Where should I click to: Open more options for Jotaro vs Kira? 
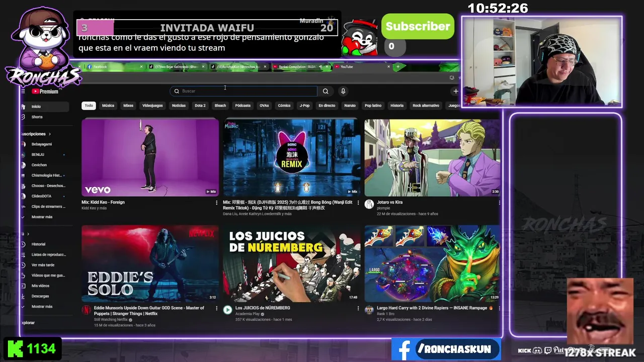(x=499, y=203)
